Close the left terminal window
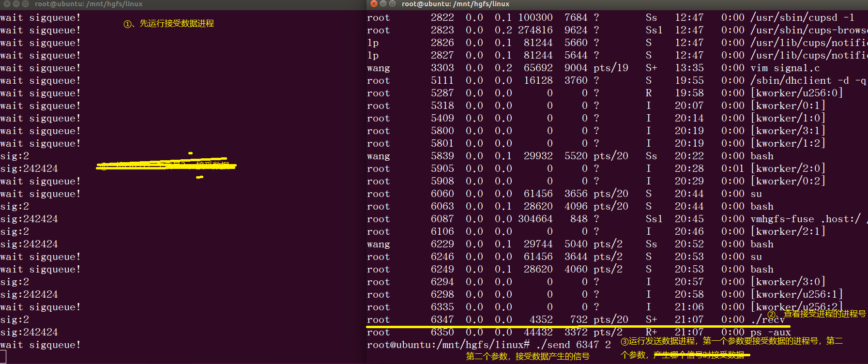The width and height of the screenshot is (868, 364). (x=7, y=3)
